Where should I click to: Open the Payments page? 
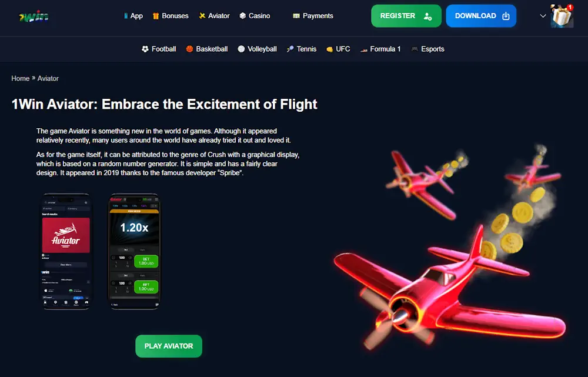(313, 16)
